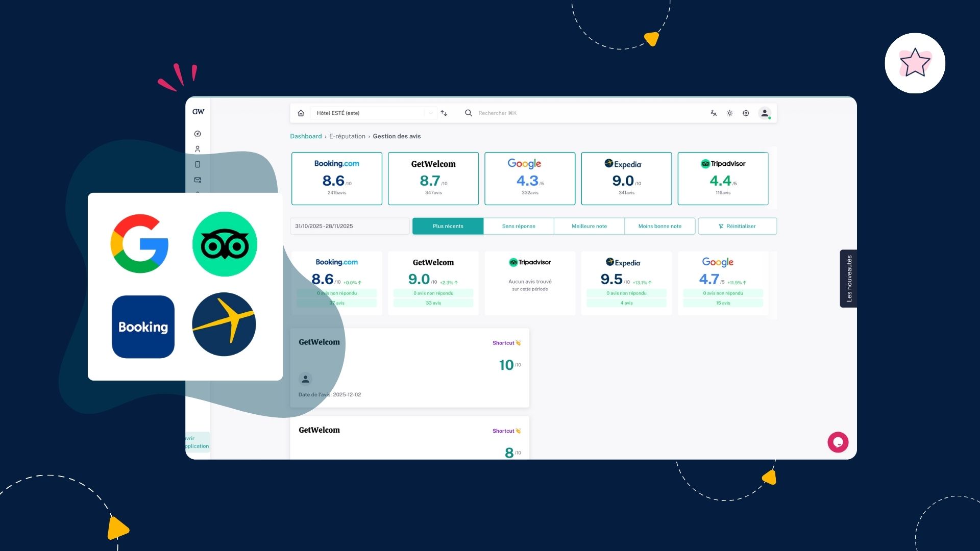Toggle the light/dark theme sun icon

pos(730,113)
